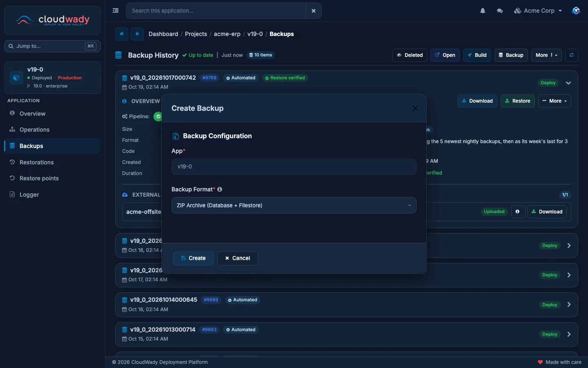Click the Deleted button
588x368 pixels.
pyautogui.click(x=410, y=55)
